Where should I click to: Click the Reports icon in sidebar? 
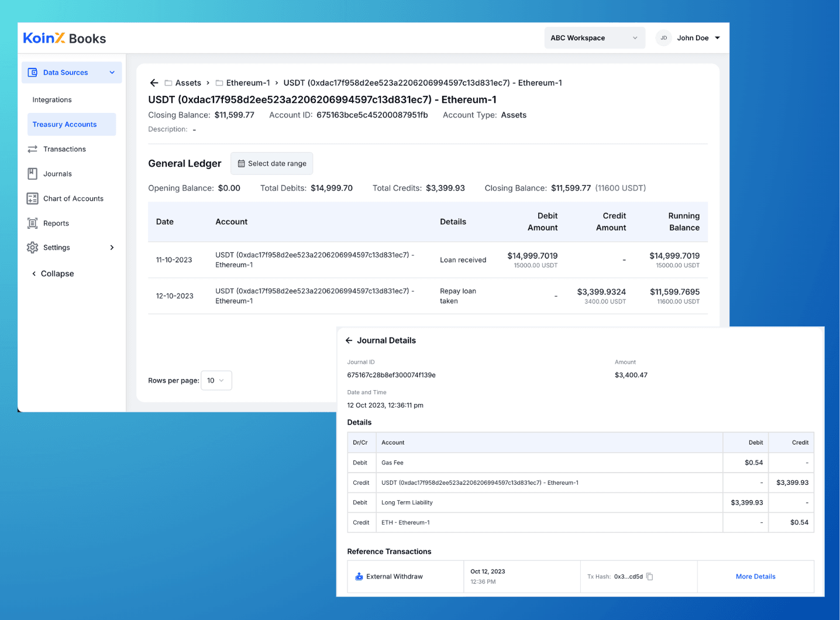(33, 223)
